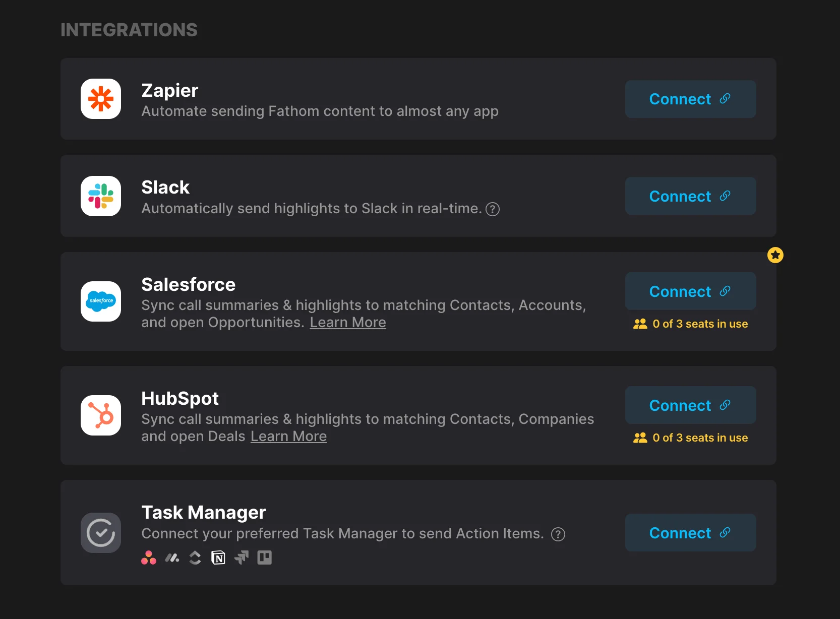Click the Task Manager checkmark icon
Viewport: 840px width, 619px height.
[x=101, y=533]
